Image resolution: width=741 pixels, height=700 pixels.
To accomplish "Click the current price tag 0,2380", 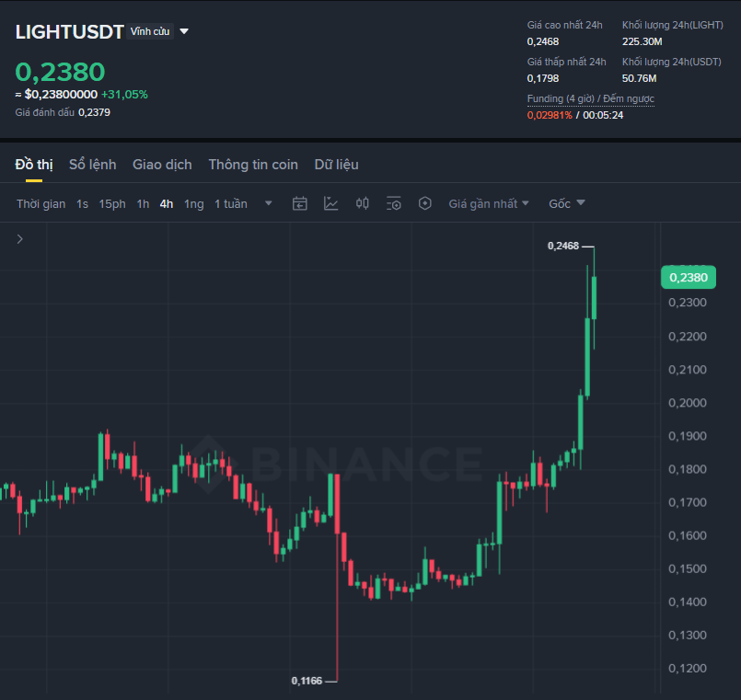I will 689,277.
